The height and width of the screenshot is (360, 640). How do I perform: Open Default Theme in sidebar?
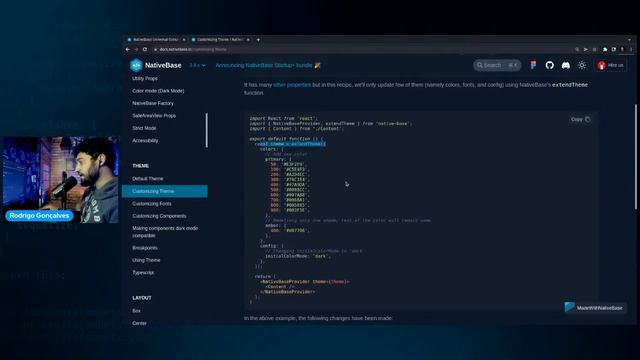click(x=148, y=178)
